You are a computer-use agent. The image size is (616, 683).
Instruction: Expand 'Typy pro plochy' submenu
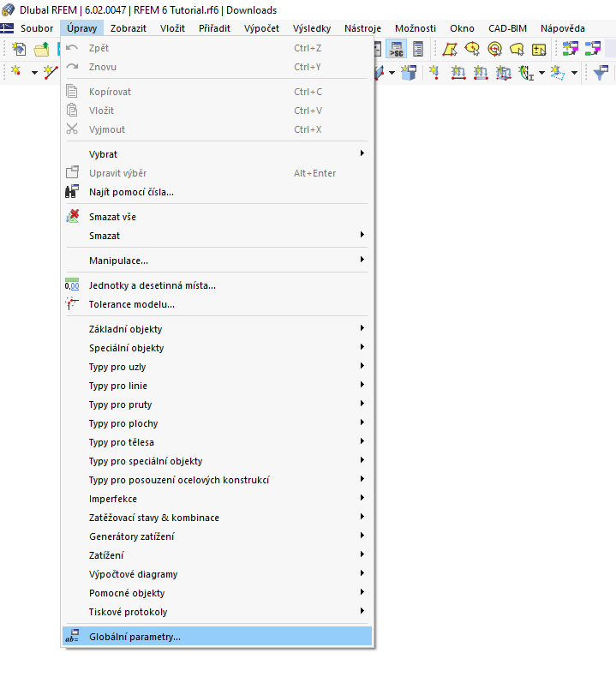(217, 423)
